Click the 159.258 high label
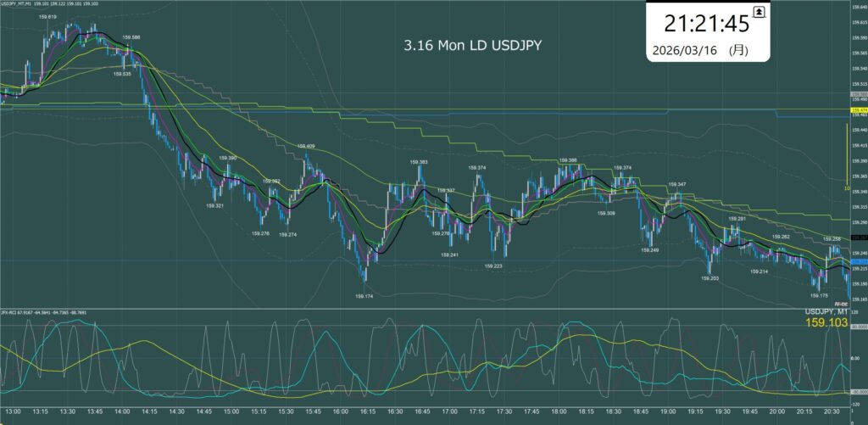Screen dimensions: 868x425 pos(832,239)
